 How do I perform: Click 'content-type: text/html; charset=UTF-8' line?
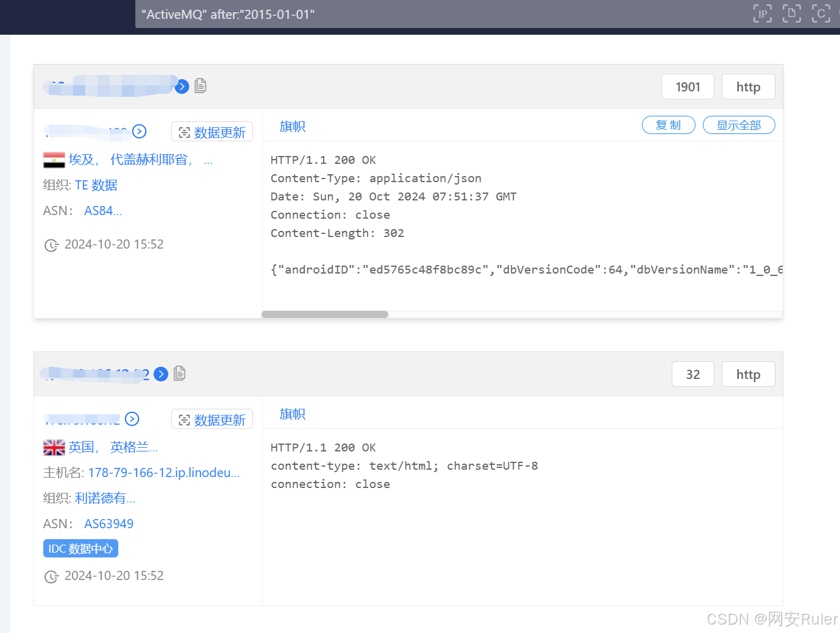(x=404, y=466)
